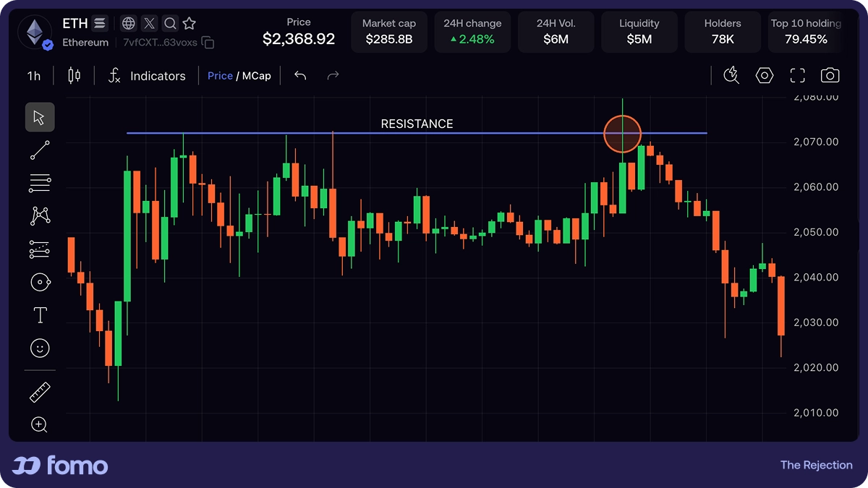Add ETH to favorites with star
This screenshot has width=868, height=488.
[190, 24]
